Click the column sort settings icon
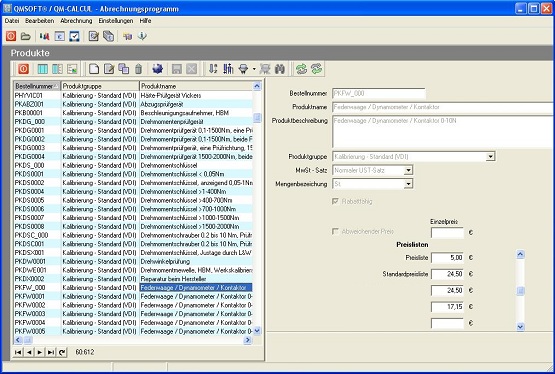The width and height of the screenshot is (555, 374). (x=228, y=69)
